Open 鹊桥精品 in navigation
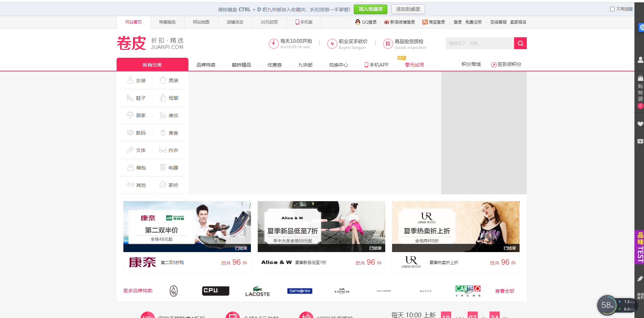 241,65
